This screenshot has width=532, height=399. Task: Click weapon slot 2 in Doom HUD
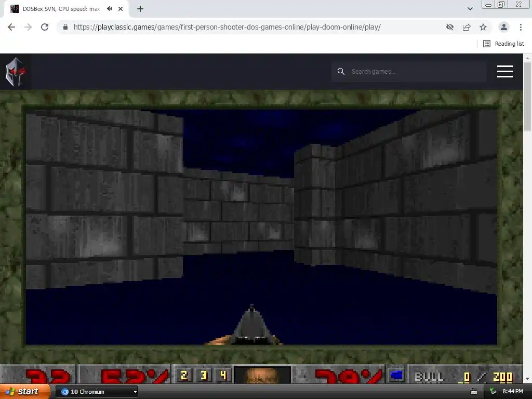[x=184, y=375]
